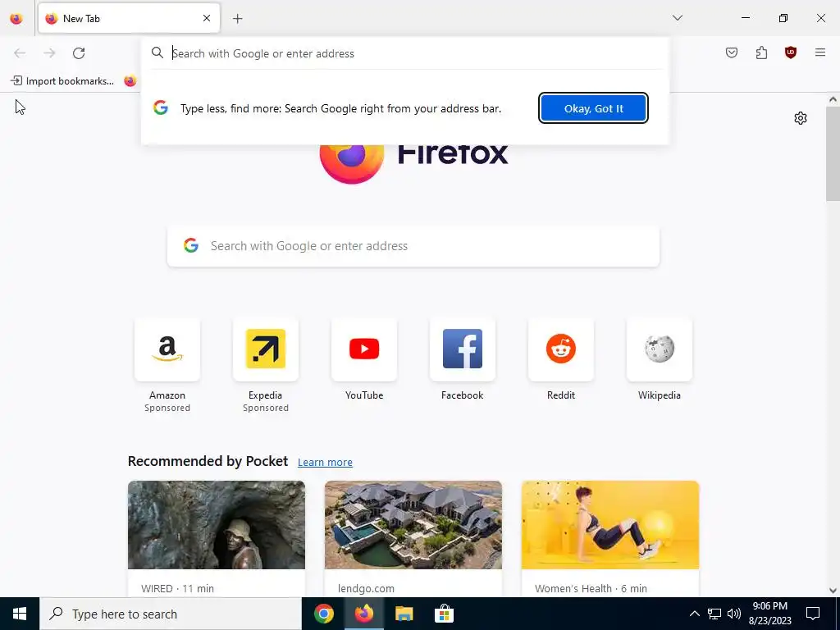Open the network status tray icon

click(714, 614)
